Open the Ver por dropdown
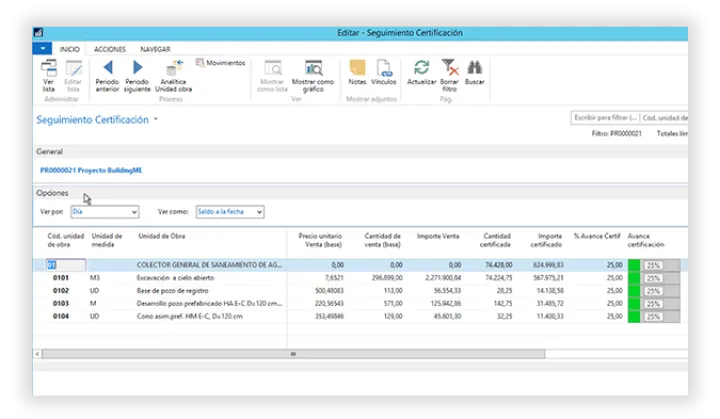 pyautogui.click(x=104, y=212)
